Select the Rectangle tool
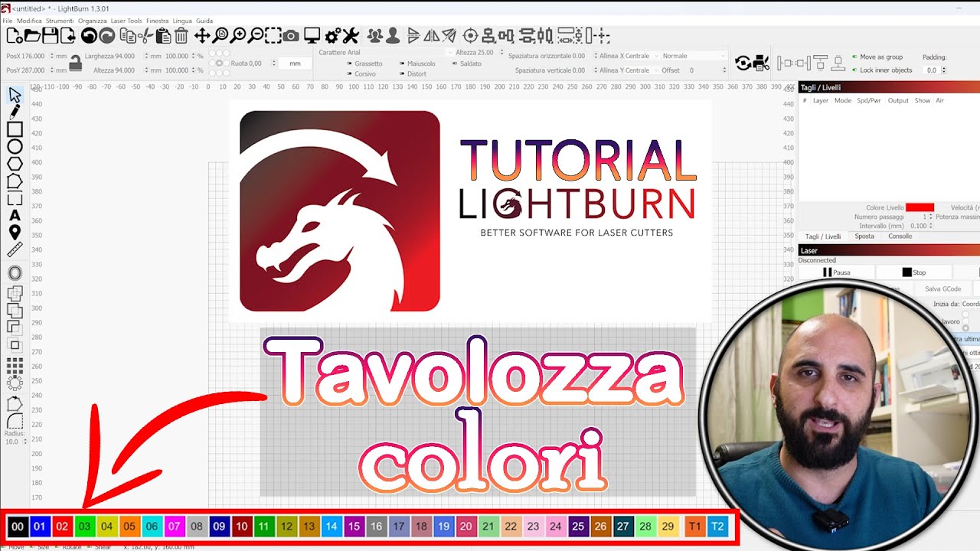The image size is (980, 551). point(15,129)
